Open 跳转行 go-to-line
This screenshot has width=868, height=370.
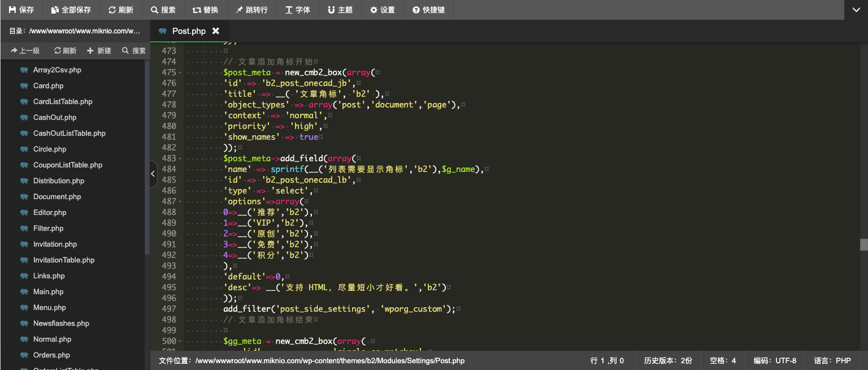pos(252,10)
